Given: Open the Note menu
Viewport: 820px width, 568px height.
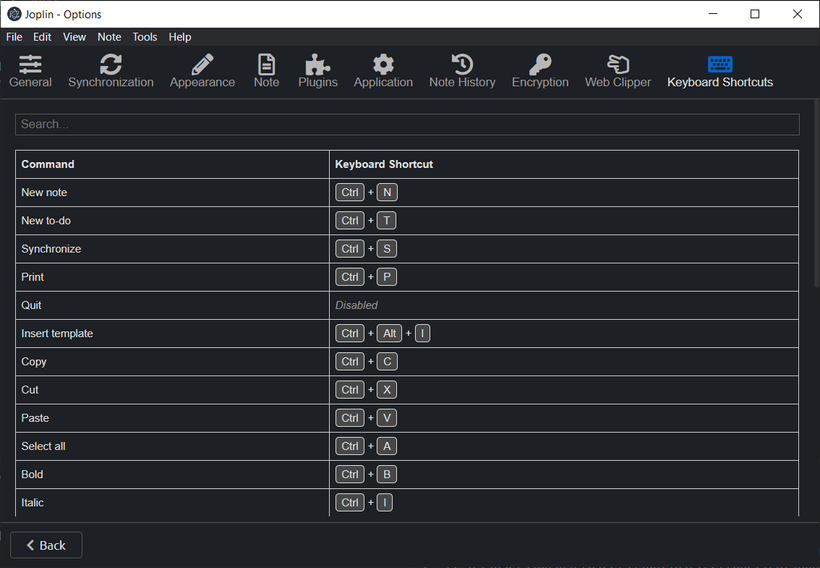Looking at the screenshot, I should pos(109,37).
